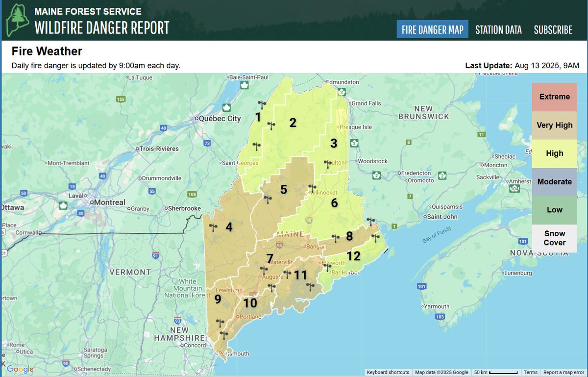Open the Subscribe page
Image resolution: width=588 pixels, height=377 pixels.
[553, 29]
